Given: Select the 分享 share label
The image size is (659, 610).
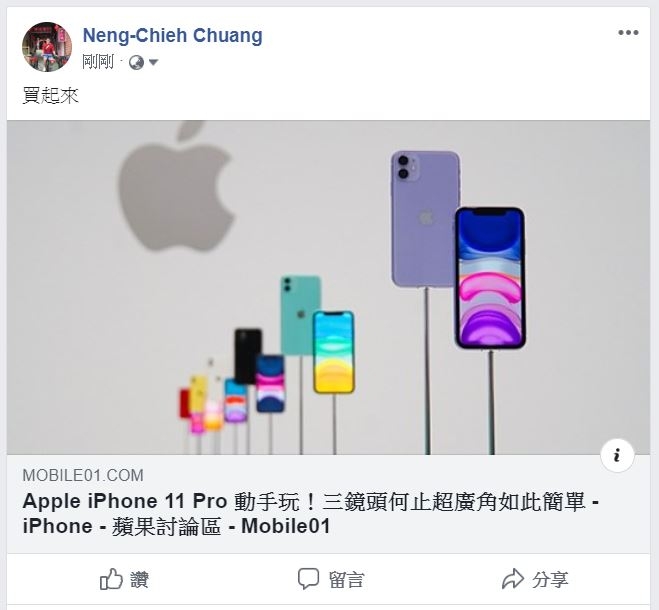Looking at the screenshot, I should pos(550,580).
